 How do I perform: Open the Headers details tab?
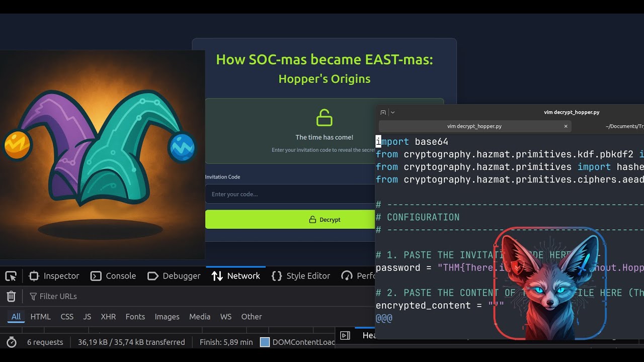pos(369,335)
